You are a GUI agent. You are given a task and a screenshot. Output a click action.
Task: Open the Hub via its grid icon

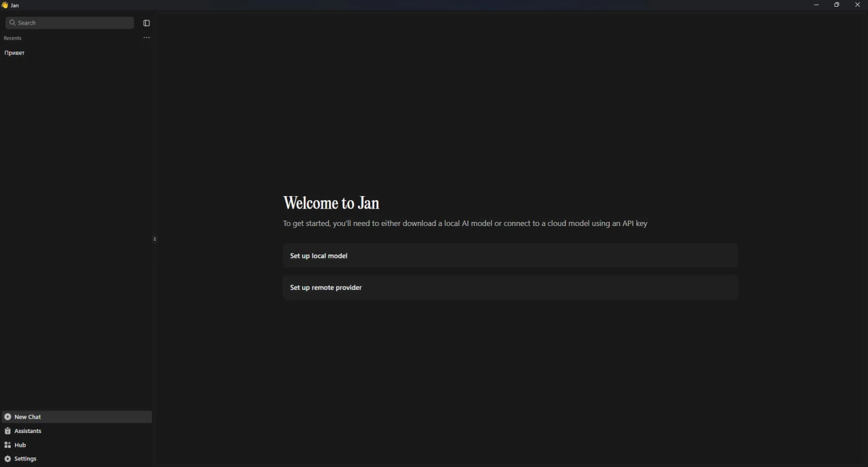[x=7, y=445]
